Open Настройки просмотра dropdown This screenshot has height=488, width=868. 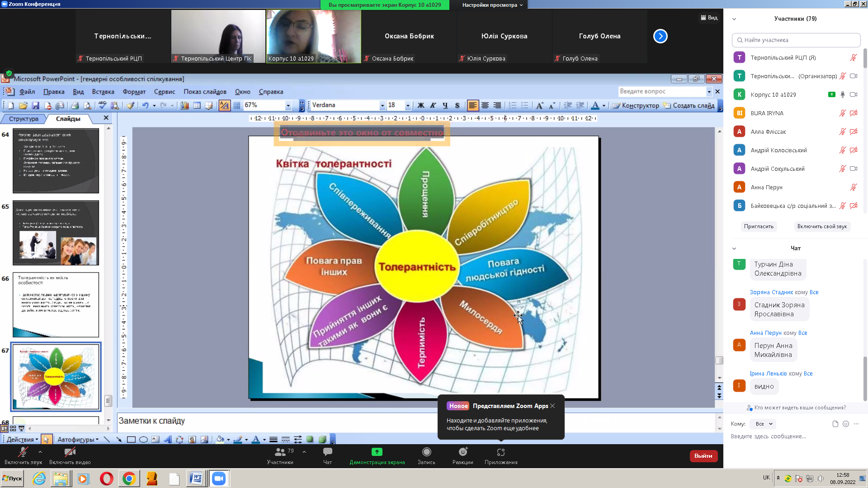click(x=492, y=5)
